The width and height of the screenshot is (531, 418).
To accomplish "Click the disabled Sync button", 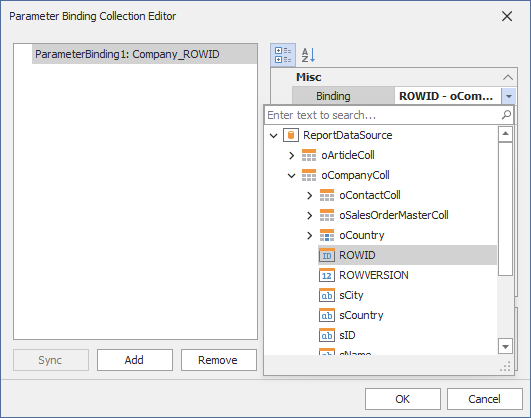I will pos(51,360).
